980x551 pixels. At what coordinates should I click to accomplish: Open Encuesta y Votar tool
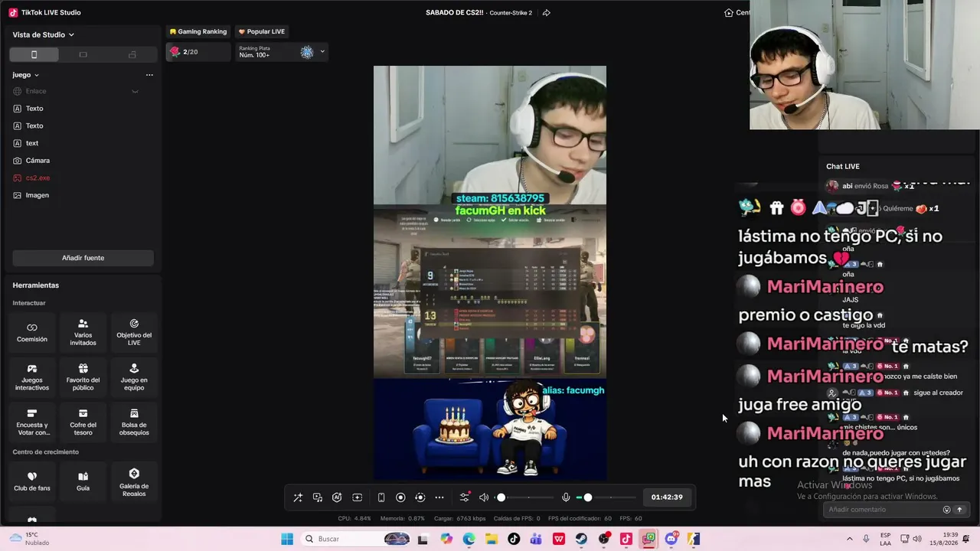click(32, 422)
